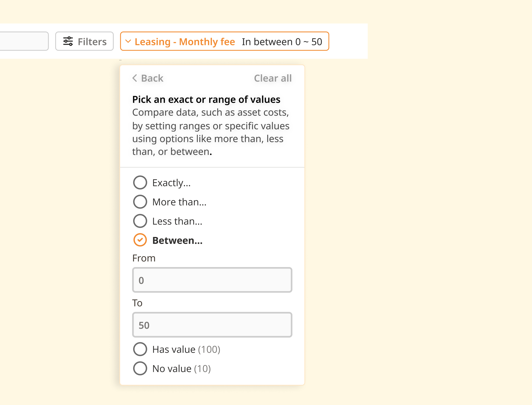Click the sliders icon in Filters button
Screen dimensions: 532x405
click(x=68, y=41)
